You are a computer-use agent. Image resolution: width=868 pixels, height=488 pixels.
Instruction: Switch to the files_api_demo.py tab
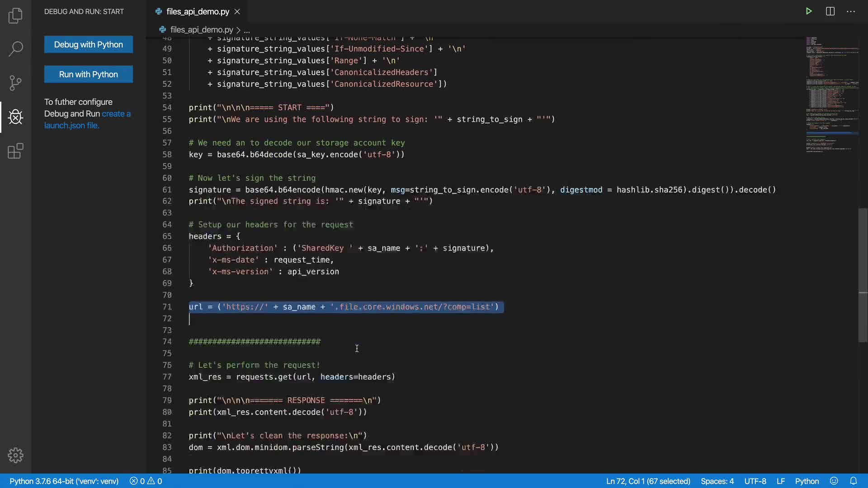pyautogui.click(x=198, y=11)
